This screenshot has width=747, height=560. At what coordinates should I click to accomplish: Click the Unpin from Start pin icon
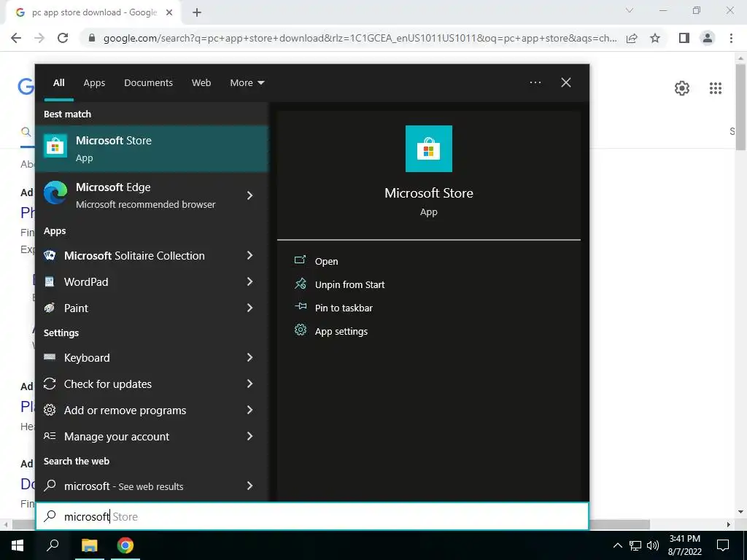coord(300,284)
